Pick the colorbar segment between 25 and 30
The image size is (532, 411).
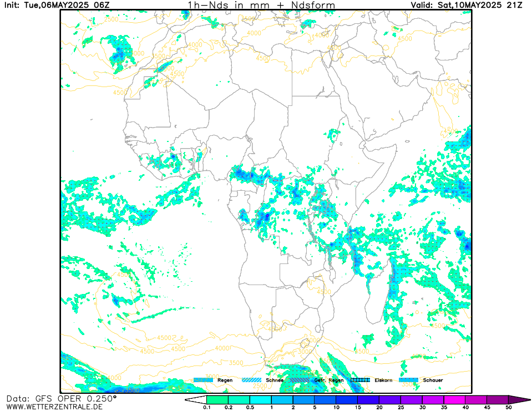pos(411,400)
